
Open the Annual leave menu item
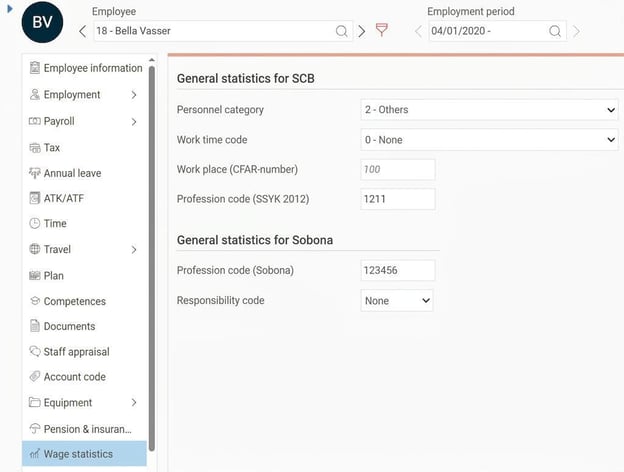pyautogui.click(x=84, y=173)
